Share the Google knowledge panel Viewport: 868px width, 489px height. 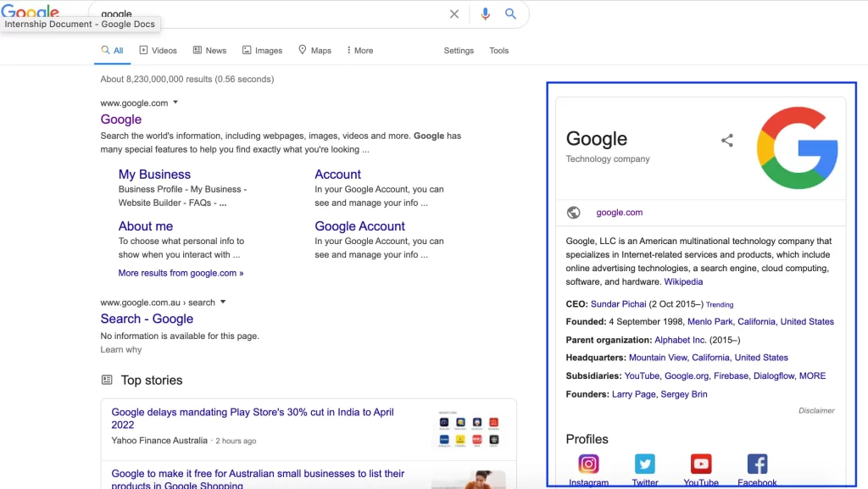click(x=726, y=141)
